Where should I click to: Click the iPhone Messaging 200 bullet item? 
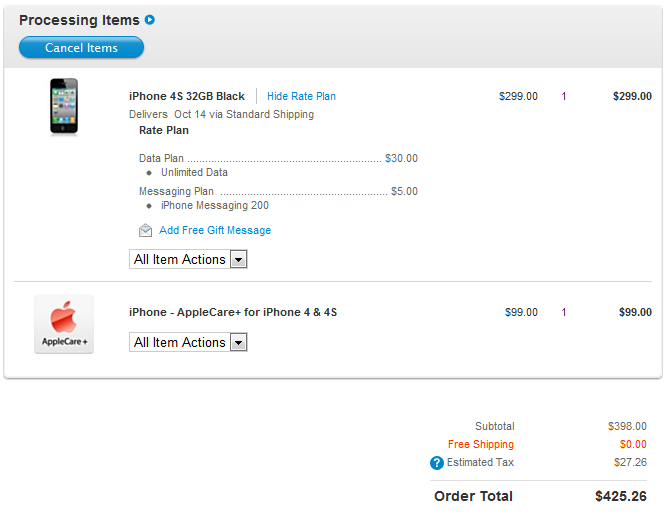tap(214, 206)
